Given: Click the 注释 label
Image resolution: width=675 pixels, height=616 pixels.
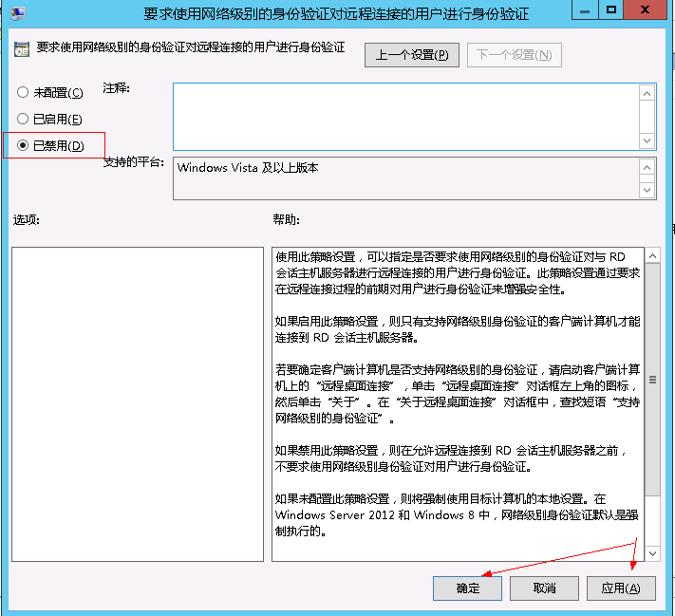Looking at the screenshot, I should coord(116,88).
